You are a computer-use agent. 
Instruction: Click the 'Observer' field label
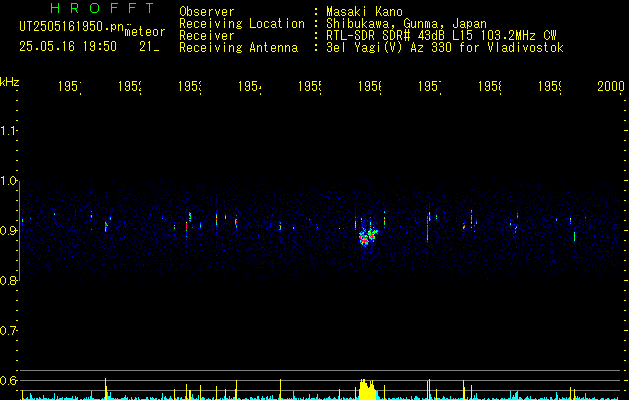point(207,12)
